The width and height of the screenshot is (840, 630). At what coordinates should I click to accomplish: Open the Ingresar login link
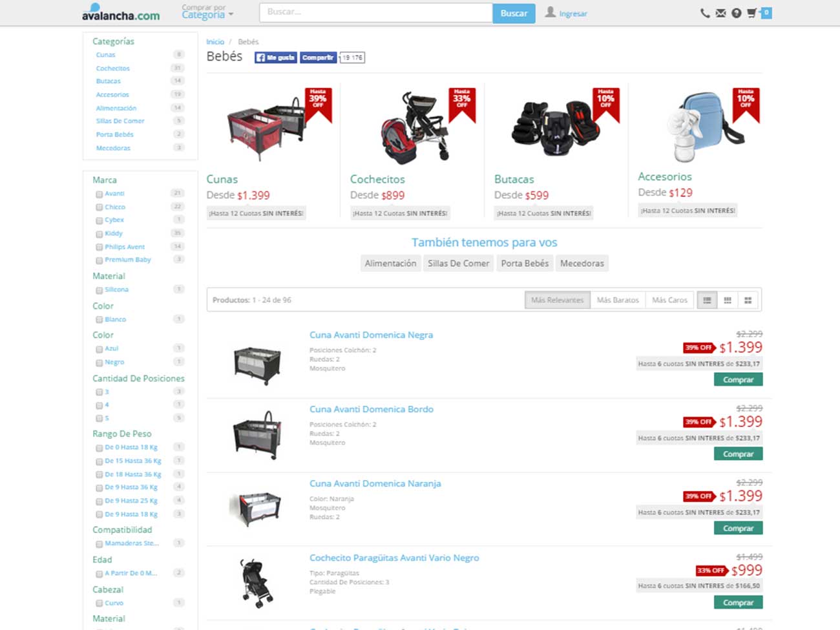point(573,14)
